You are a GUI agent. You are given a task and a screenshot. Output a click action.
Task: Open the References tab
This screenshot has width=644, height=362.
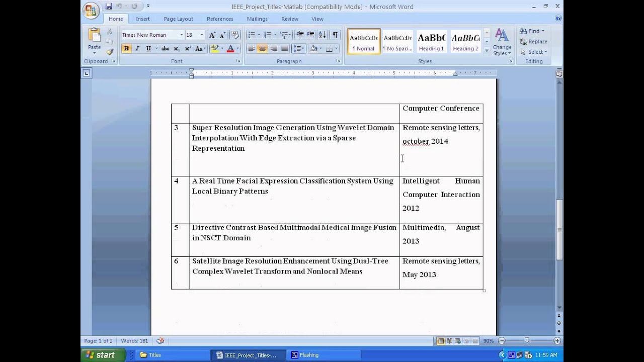click(220, 19)
